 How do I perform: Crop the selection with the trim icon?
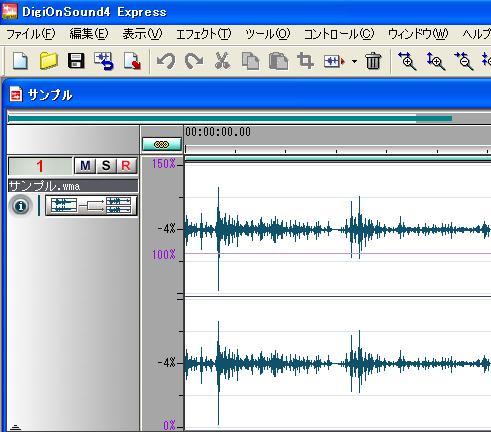pyautogui.click(x=306, y=61)
